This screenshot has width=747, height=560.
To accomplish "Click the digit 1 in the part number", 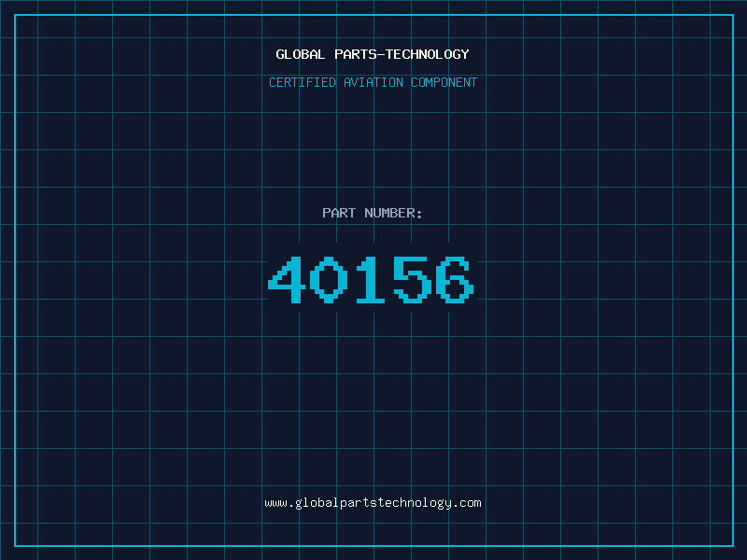I will [371, 279].
